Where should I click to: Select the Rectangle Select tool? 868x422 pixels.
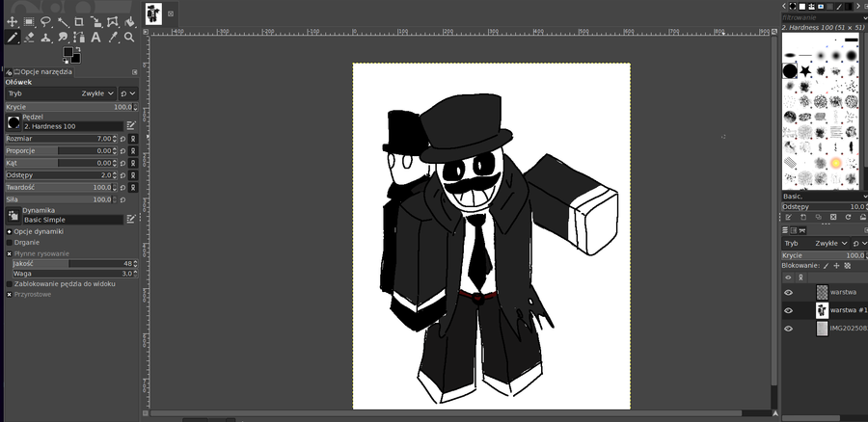pyautogui.click(x=29, y=22)
